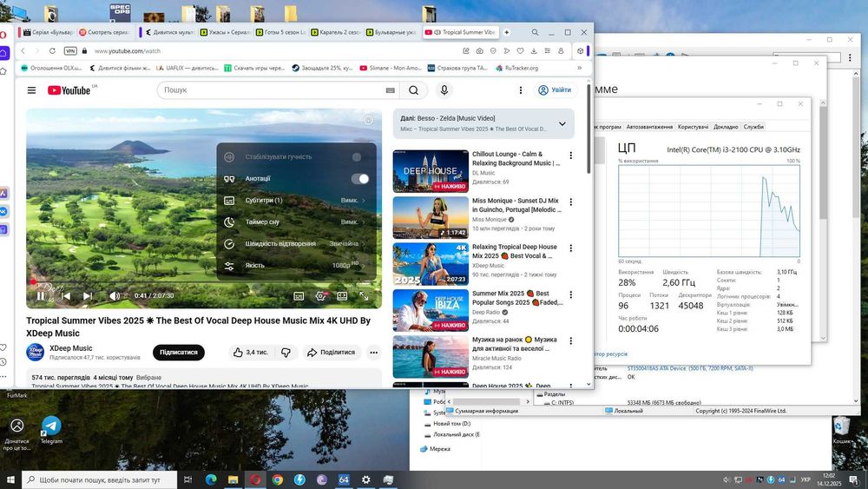Image resolution: width=868 pixels, height=489 pixels.
Task: Mute the video with the speaker icon
Action: [114, 295]
